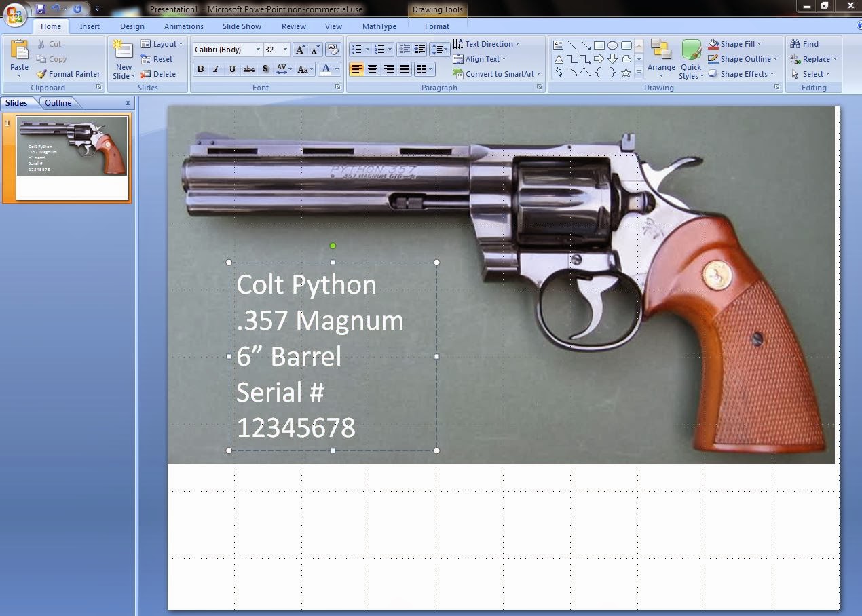Select the Left Brace shape

pyautogui.click(x=599, y=73)
